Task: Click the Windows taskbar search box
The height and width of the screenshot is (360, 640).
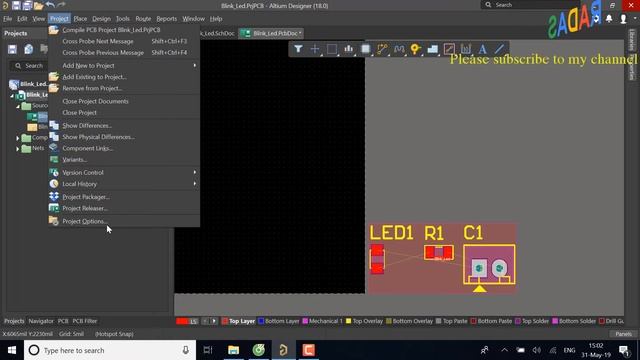Action: pyautogui.click(x=109, y=350)
